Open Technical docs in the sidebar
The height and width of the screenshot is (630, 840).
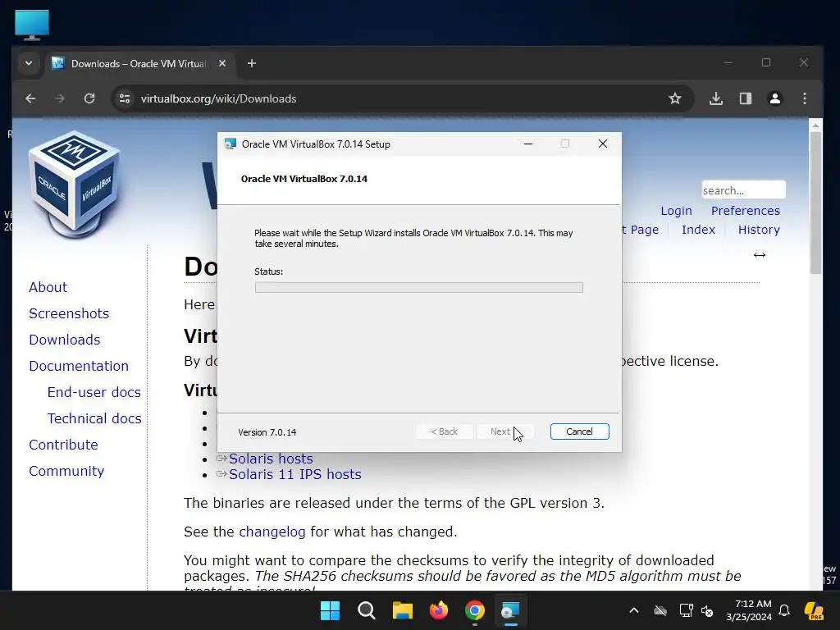coord(94,418)
